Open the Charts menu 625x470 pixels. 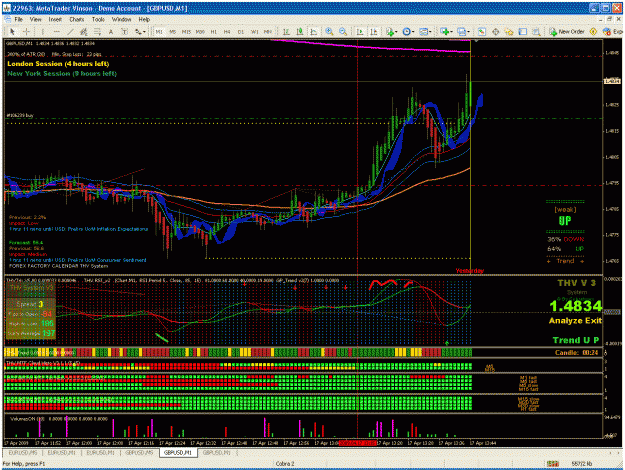pyautogui.click(x=77, y=20)
